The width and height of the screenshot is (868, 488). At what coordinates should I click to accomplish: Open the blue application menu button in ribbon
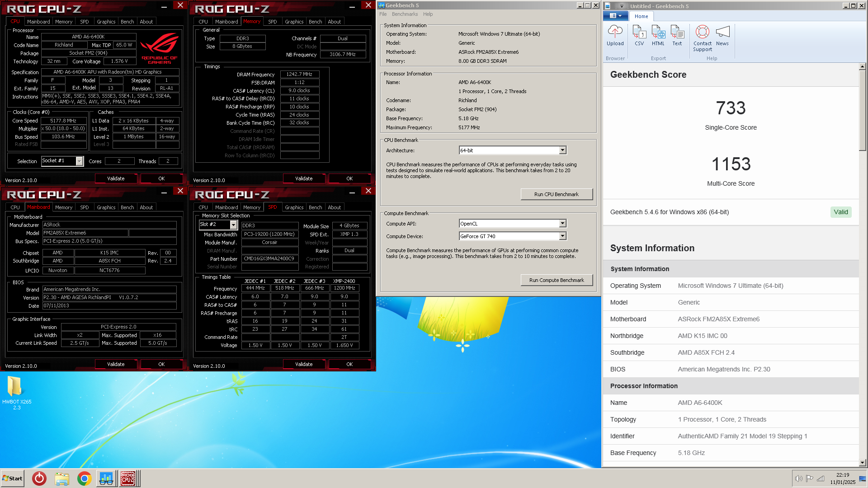pos(616,16)
